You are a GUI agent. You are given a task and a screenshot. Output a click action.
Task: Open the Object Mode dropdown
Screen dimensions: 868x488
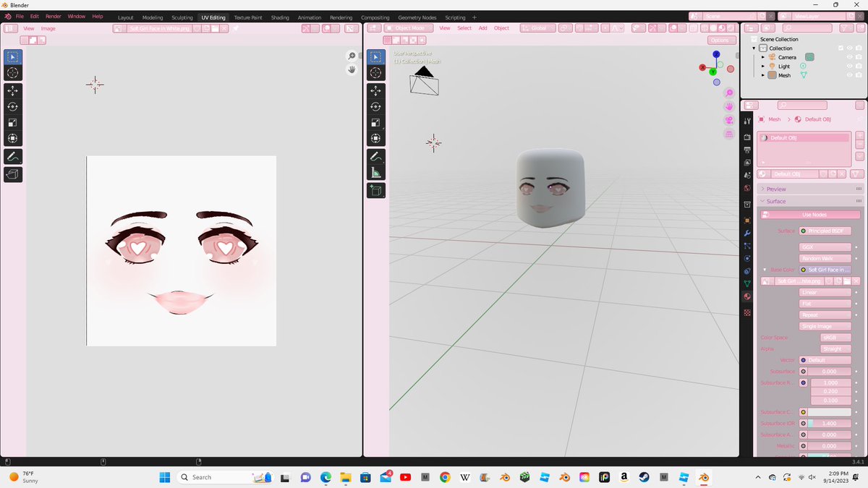coord(409,28)
